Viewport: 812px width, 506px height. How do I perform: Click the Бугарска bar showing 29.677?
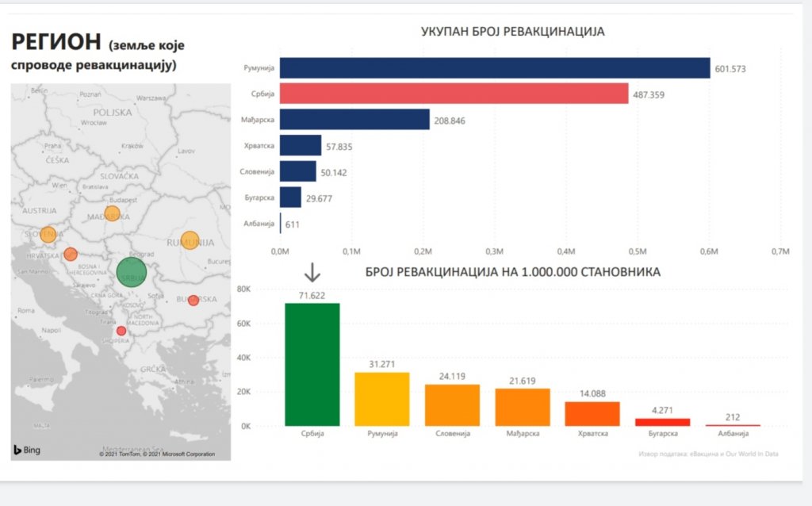(290, 197)
